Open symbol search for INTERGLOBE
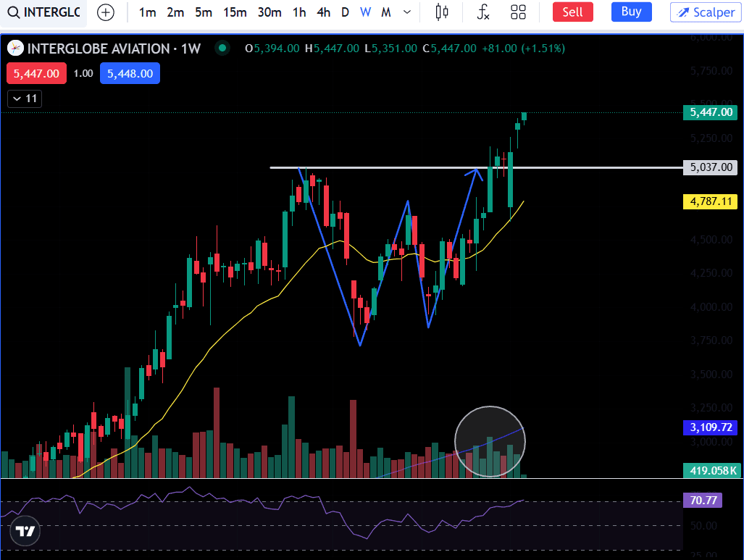Screen dimensions: 744x560 [43, 12]
